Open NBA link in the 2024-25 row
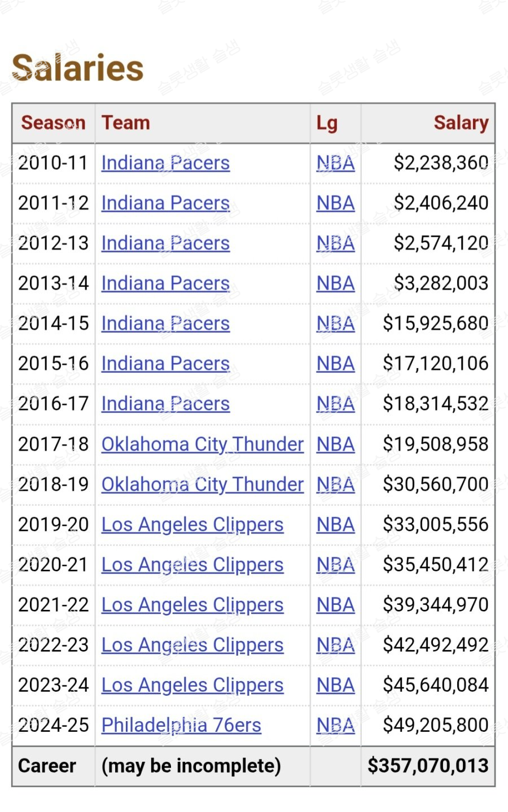 [x=335, y=725]
